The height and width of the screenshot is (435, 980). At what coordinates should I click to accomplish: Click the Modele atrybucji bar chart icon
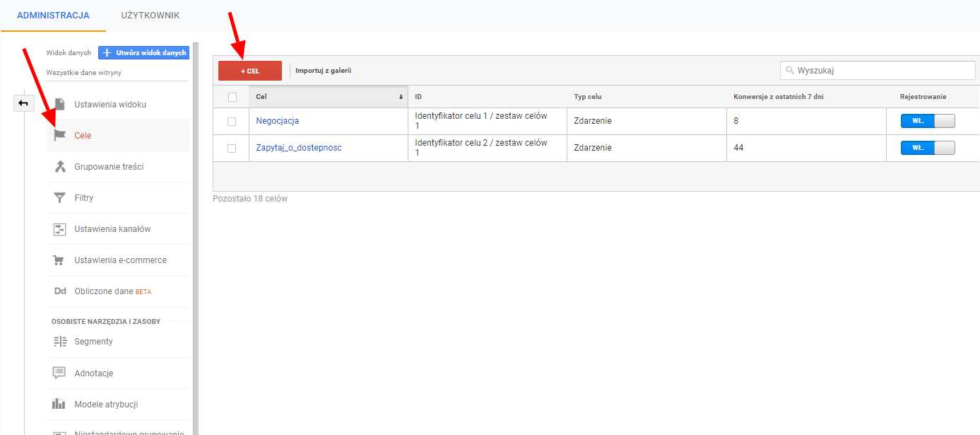point(59,404)
